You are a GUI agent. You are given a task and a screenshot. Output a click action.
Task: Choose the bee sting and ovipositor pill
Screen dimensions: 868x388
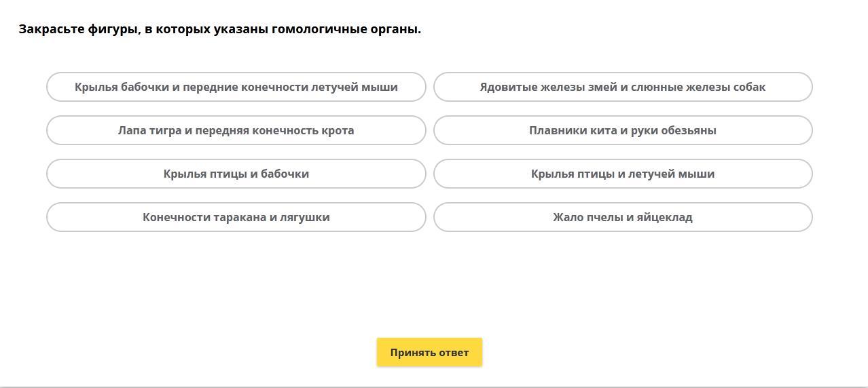(x=622, y=217)
